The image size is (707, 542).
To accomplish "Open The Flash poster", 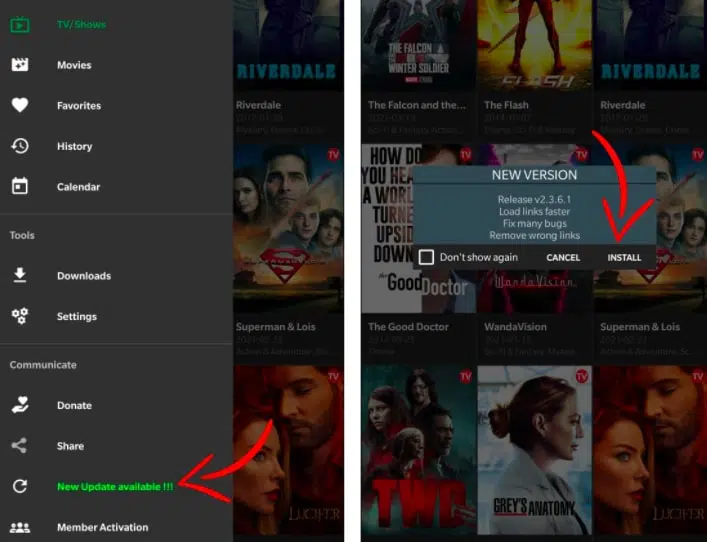I will tap(535, 45).
